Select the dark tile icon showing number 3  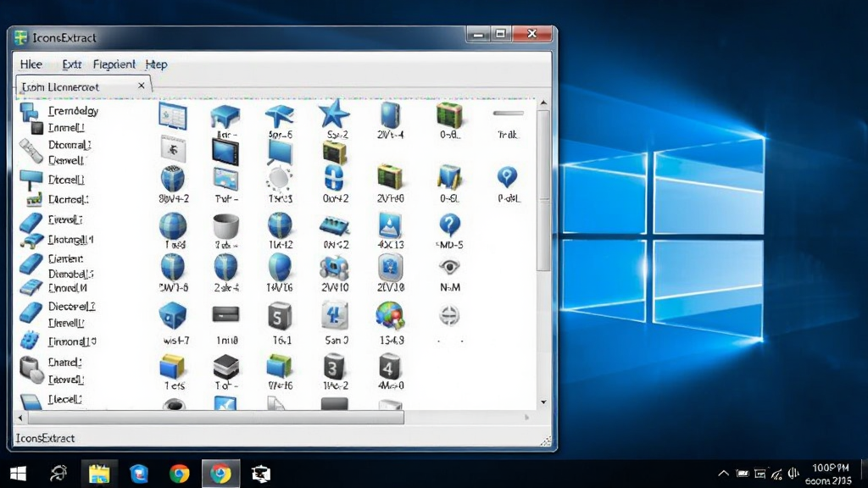coord(334,367)
